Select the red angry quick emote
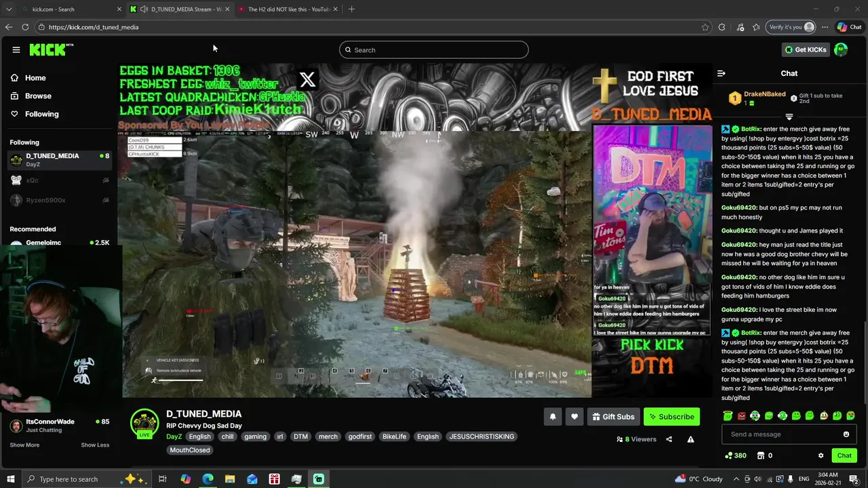The height and width of the screenshot is (488, 868). point(741,415)
